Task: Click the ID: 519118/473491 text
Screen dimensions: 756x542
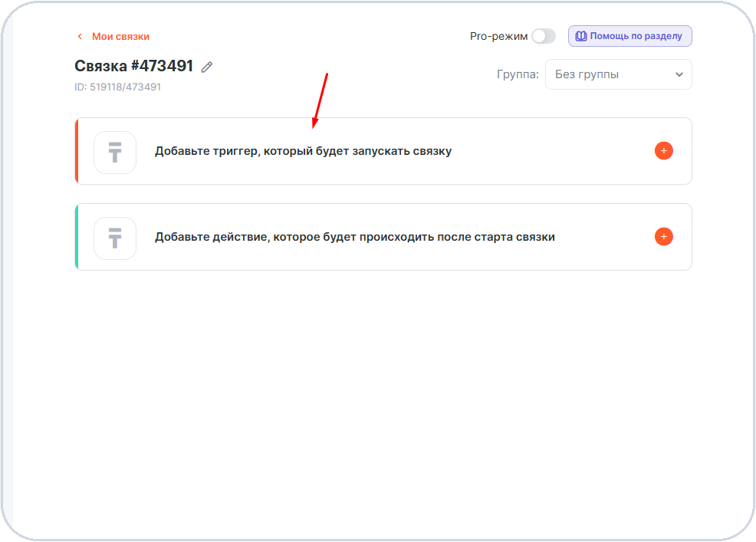Action: (117, 87)
